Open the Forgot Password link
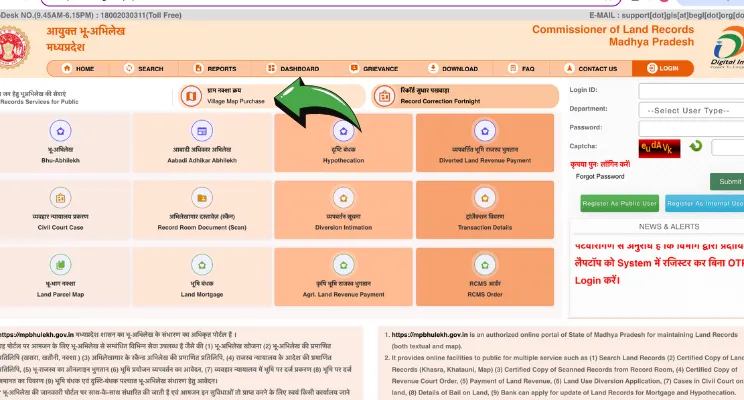Screen dimensions: 744x400 [600, 176]
